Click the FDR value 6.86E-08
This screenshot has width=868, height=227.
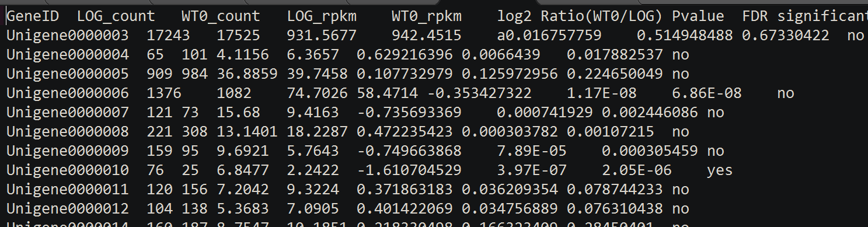click(x=706, y=93)
